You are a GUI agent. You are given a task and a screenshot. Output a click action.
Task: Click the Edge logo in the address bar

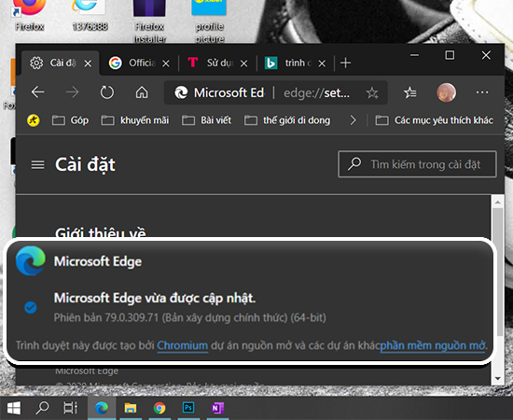pos(181,92)
